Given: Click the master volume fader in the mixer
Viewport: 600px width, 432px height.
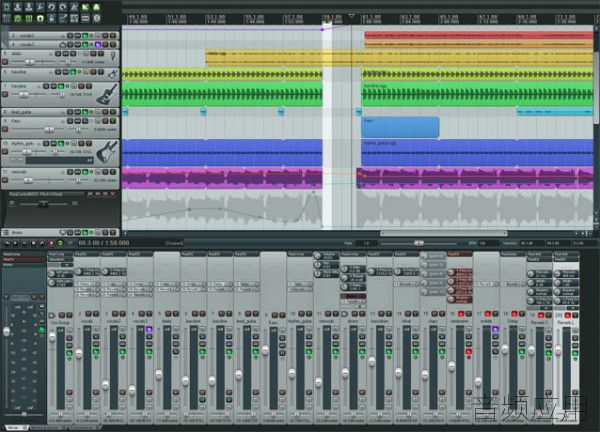Looking at the screenshot, I should coord(7,331).
